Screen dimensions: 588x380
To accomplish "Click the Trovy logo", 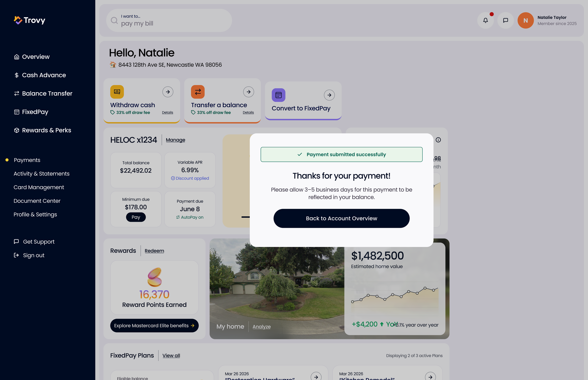I will pos(30,20).
